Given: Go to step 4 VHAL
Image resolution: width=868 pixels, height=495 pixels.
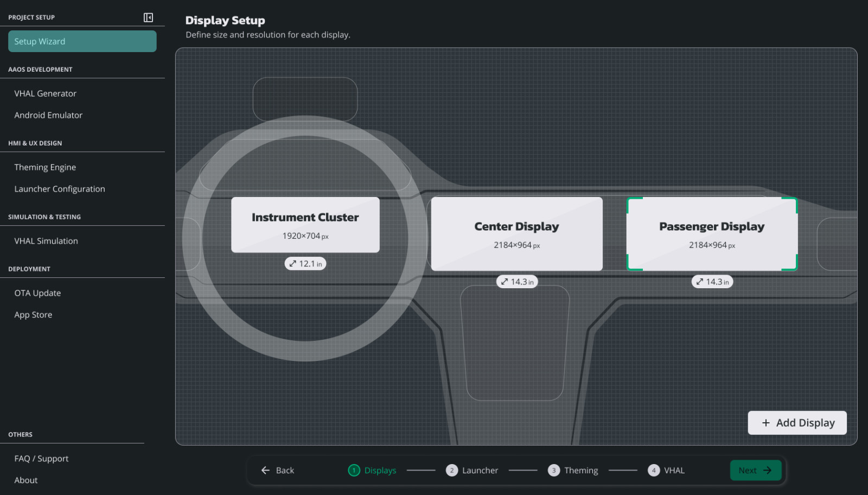Looking at the screenshot, I should (x=667, y=471).
